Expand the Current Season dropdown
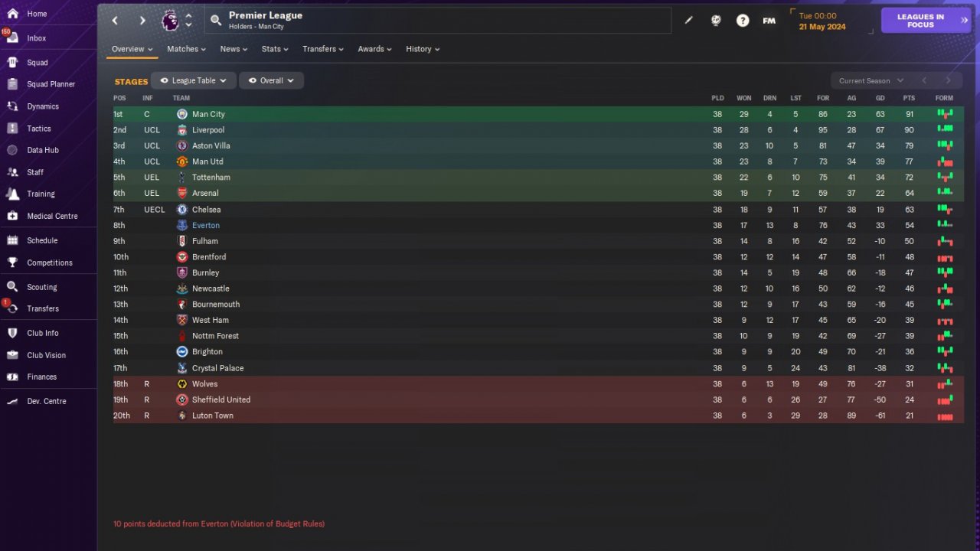 click(871, 80)
